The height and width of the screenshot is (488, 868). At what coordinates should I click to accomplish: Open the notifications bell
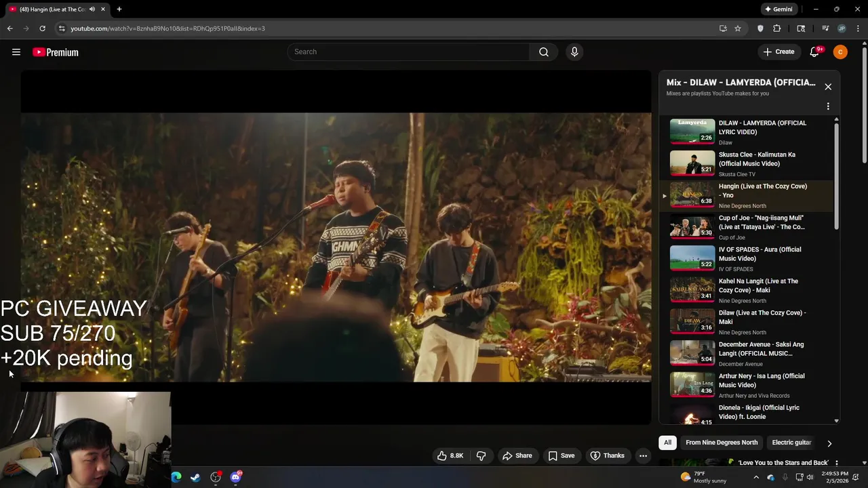coord(815,52)
